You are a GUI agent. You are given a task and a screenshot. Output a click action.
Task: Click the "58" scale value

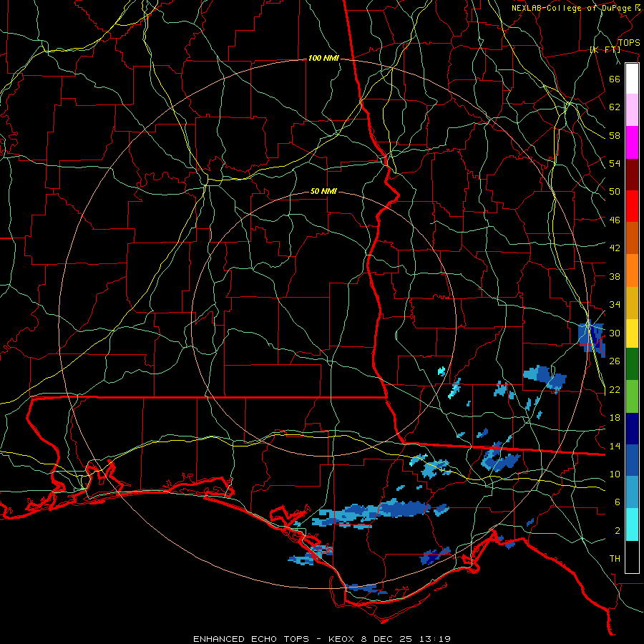[615, 135]
